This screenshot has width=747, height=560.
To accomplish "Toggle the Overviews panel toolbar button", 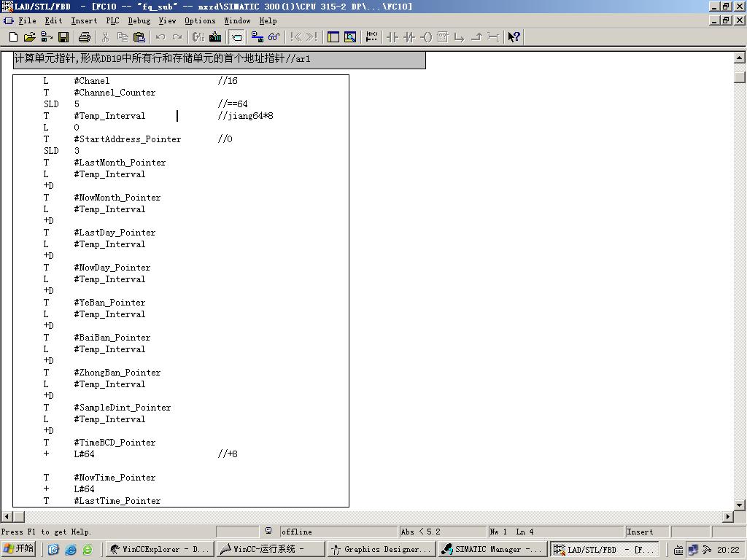I will tap(333, 37).
